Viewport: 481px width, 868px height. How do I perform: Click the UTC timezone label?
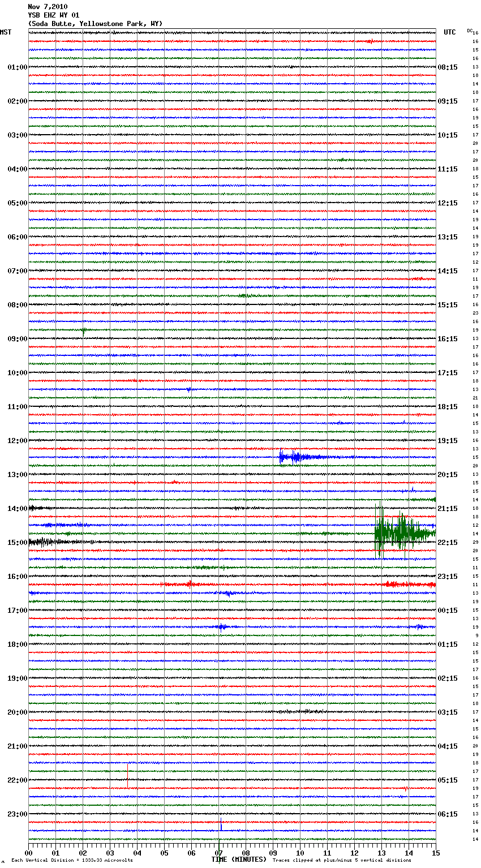449,32
